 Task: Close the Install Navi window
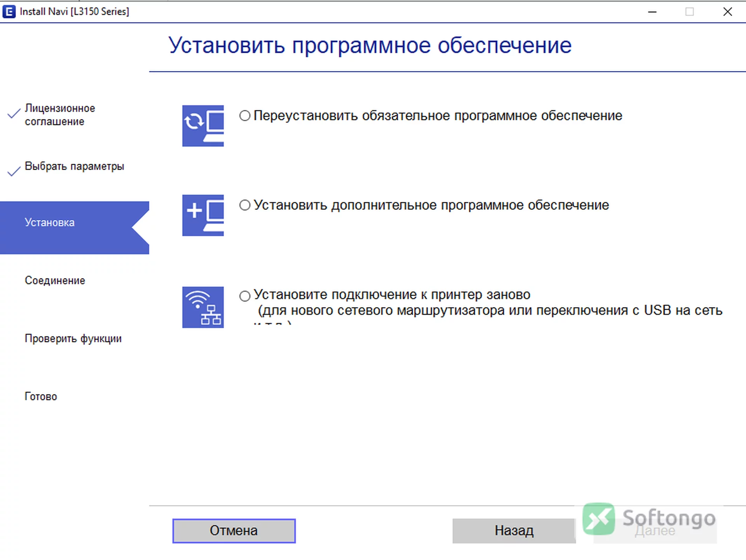pos(727,12)
